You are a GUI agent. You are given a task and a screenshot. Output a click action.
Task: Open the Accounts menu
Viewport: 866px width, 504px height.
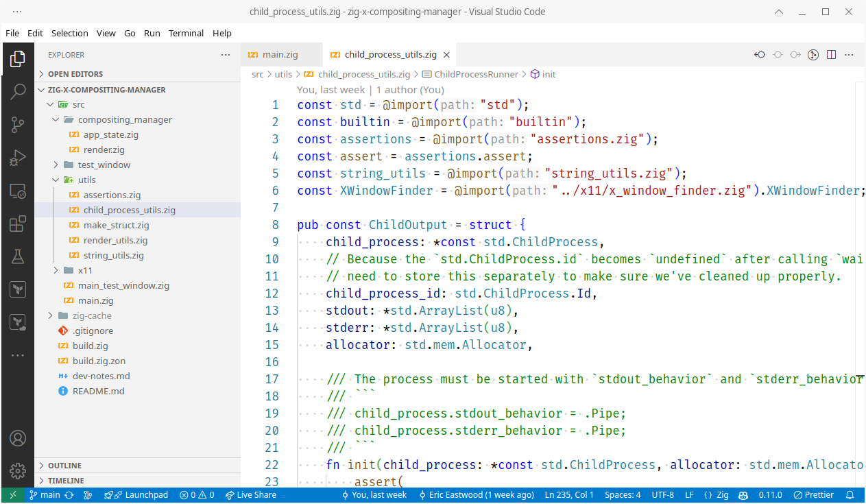pos(18,438)
